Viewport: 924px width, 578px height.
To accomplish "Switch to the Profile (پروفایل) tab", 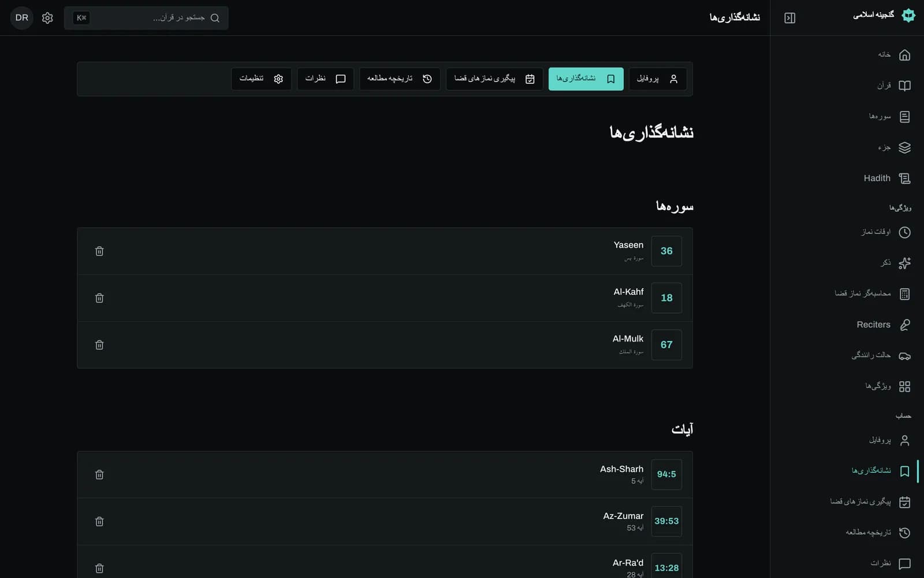I will click(x=658, y=79).
